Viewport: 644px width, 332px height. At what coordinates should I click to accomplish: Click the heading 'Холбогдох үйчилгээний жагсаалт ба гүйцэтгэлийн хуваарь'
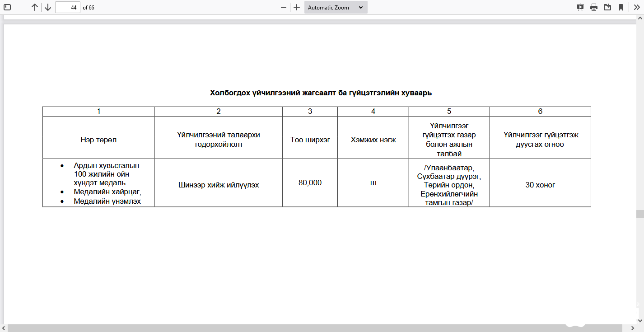tap(321, 93)
